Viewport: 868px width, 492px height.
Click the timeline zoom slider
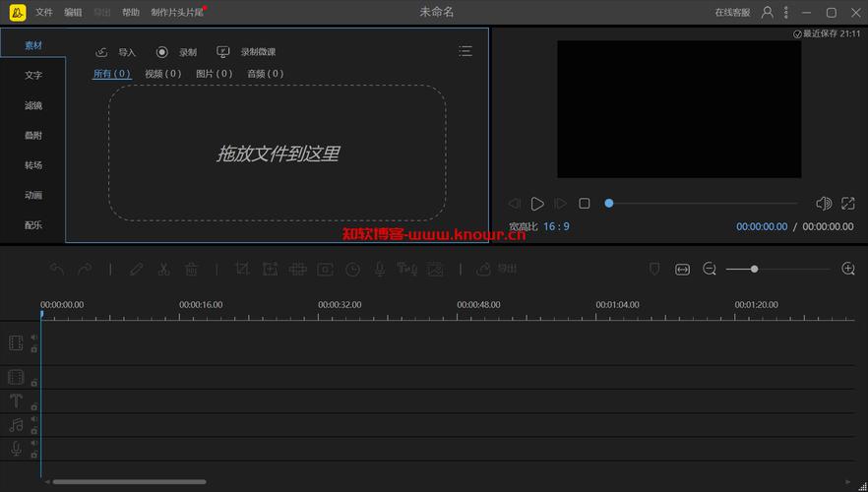(754, 269)
